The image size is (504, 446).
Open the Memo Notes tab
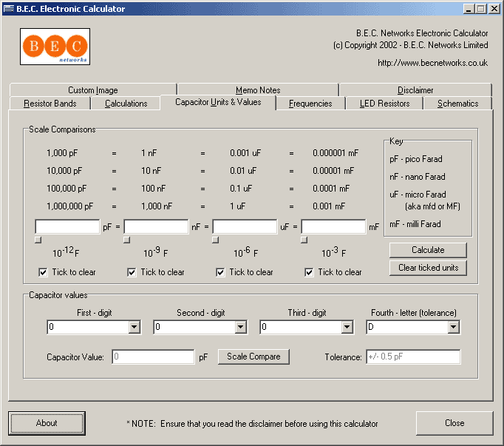pos(257,90)
